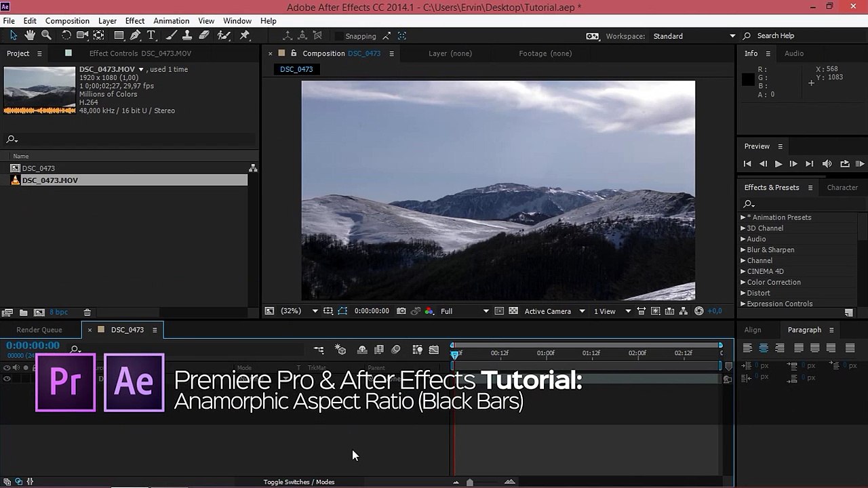The height and width of the screenshot is (488, 868).
Task: Mute audio in Preview panel
Action: click(827, 164)
